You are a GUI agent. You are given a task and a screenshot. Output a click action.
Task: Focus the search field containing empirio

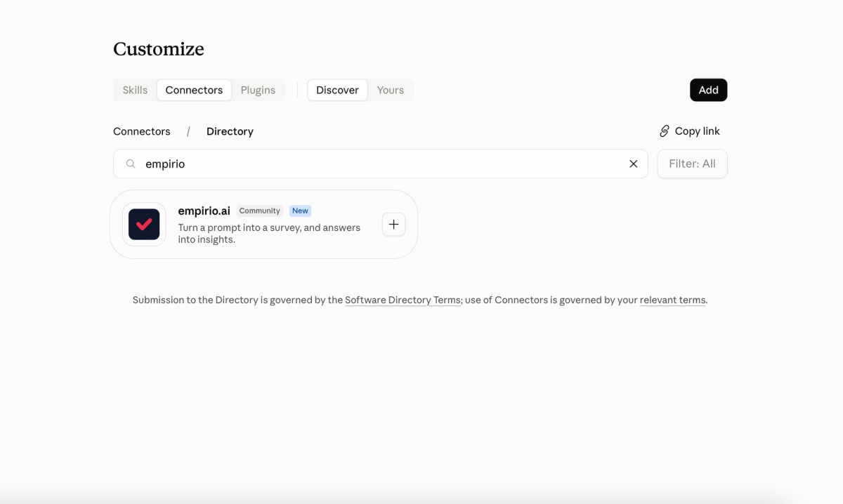click(380, 164)
